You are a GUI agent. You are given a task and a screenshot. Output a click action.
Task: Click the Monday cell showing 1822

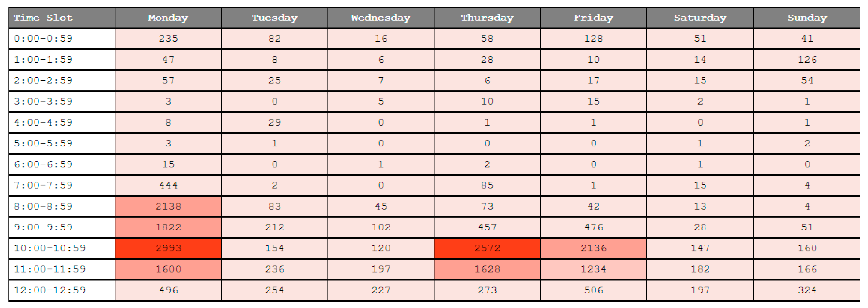tap(168, 227)
